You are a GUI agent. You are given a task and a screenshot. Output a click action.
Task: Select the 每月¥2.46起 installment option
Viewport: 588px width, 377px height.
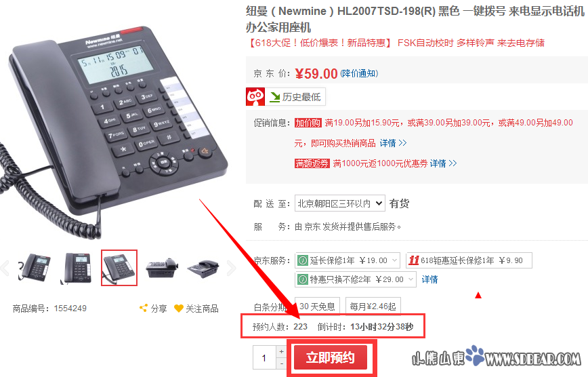(373, 306)
